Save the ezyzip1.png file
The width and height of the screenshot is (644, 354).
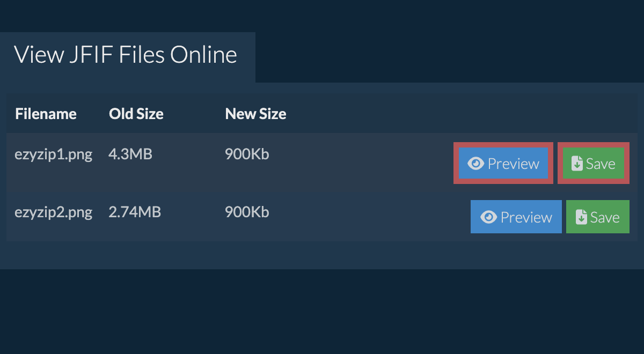point(594,163)
